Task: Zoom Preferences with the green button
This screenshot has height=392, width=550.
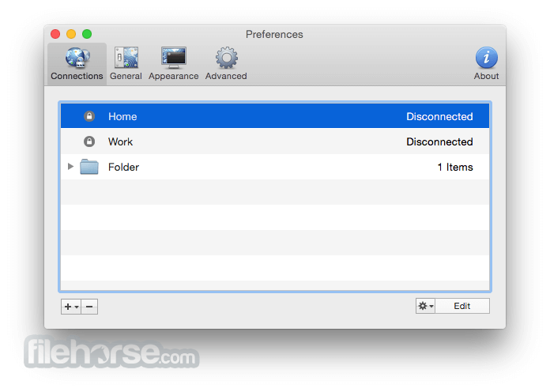Action: click(87, 34)
